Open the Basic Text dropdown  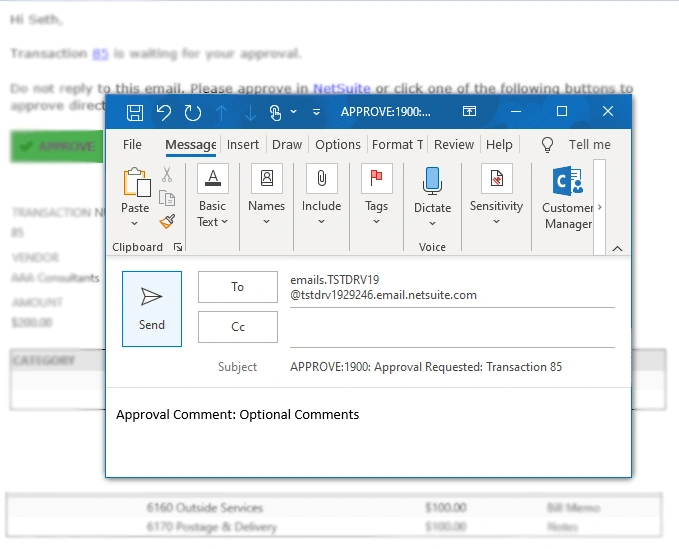[212, 214]
